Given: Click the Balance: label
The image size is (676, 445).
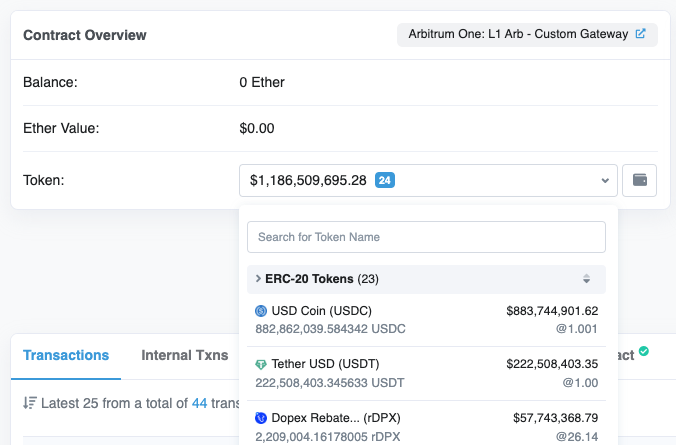Looking at the screenshot, I should click(50, 82).
